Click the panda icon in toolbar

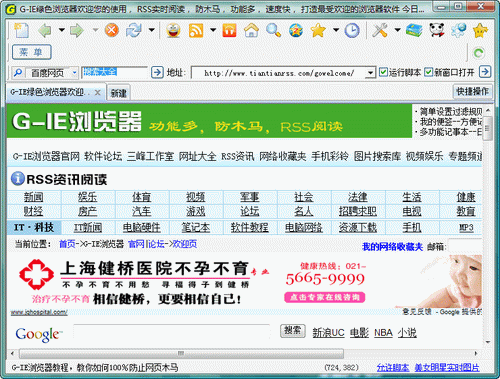tap(437, 30)
